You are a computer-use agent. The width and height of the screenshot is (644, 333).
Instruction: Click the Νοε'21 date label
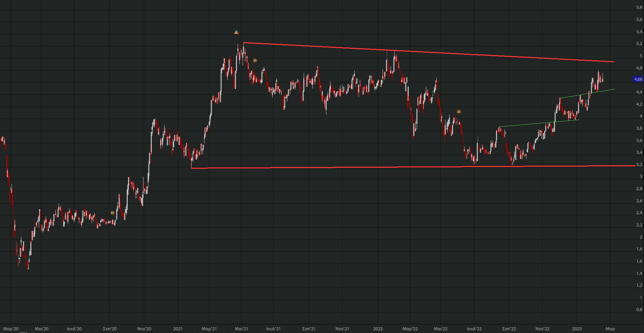tap(342, 328)
